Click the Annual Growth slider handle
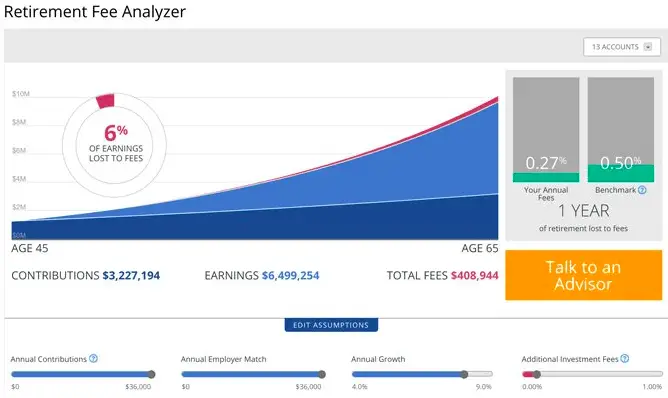The width and height of the screenshot is (668, 398). (x=464, y=375)
